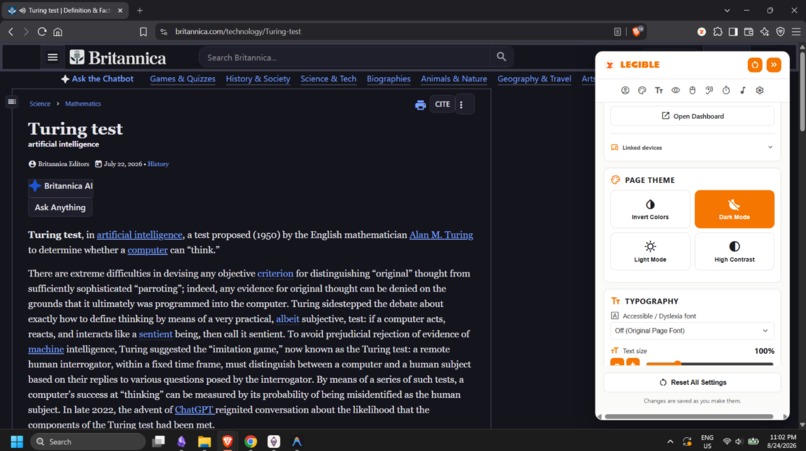The height and width of the screenshot is (451, 806).
Task: Collapse Legible panel with double-arrow button
Action: [x=774, y=65]
